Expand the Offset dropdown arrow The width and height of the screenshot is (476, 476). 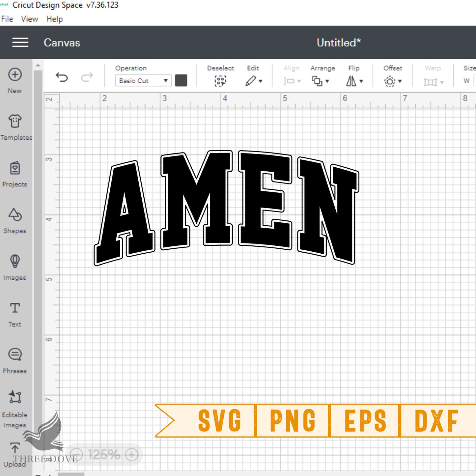400,81
